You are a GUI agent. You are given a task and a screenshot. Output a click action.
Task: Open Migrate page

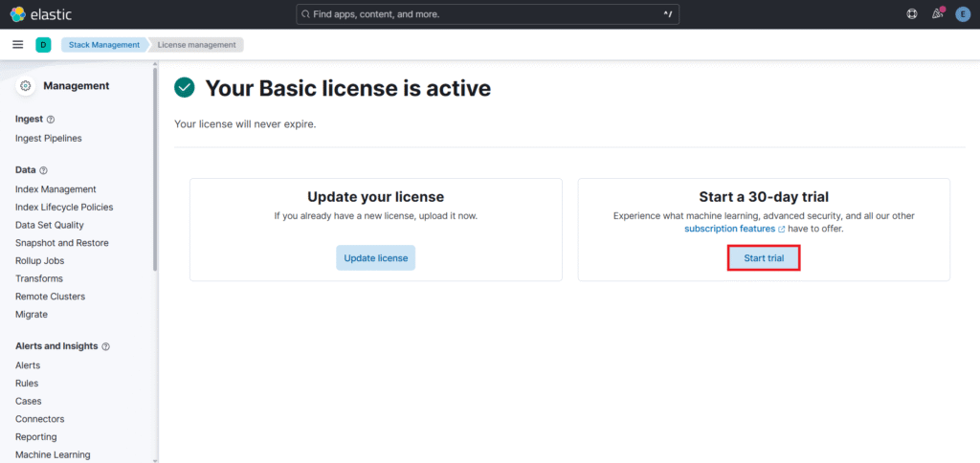(32, 315)
